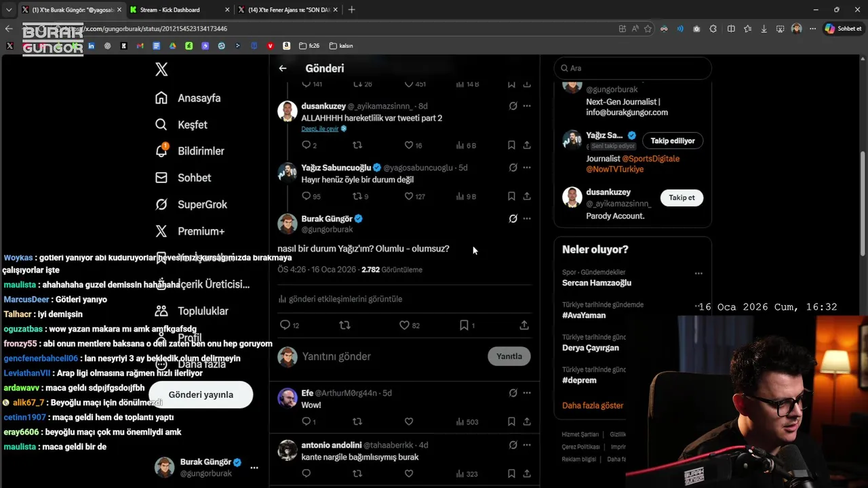The width and height of the screenshot is (868, 488).
Task: Share dusankuzey's post
Action: [x=527, y=145]
